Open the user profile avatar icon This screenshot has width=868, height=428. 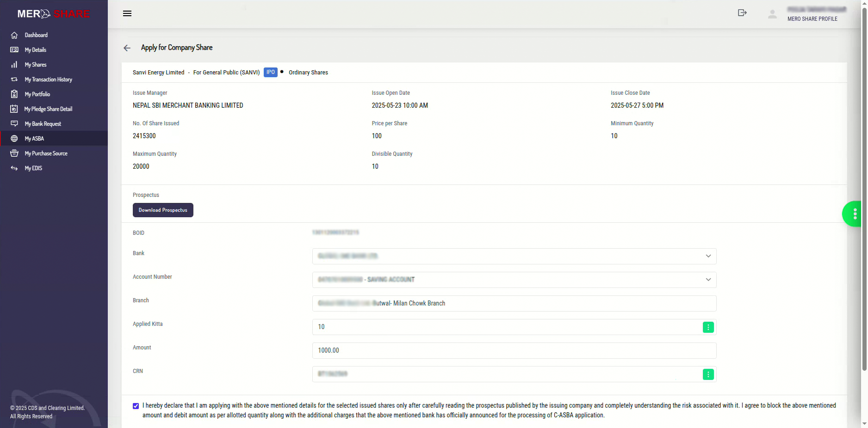772,14
